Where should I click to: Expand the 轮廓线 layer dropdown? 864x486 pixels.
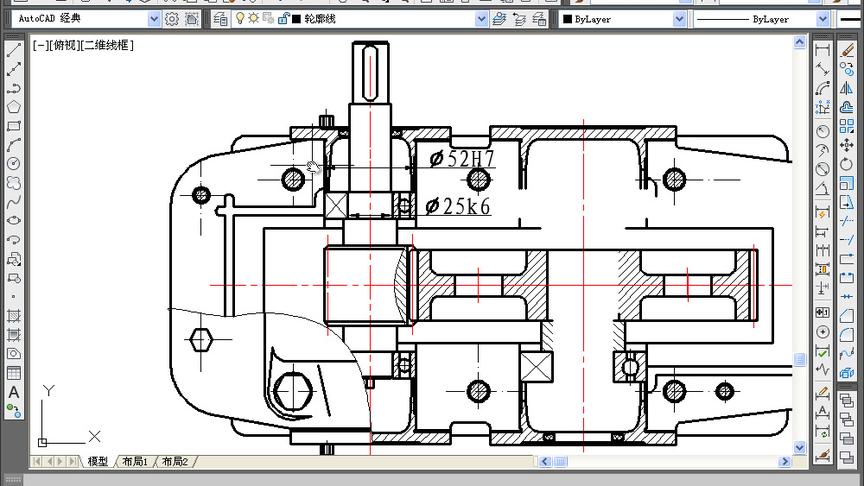(482, 19)
